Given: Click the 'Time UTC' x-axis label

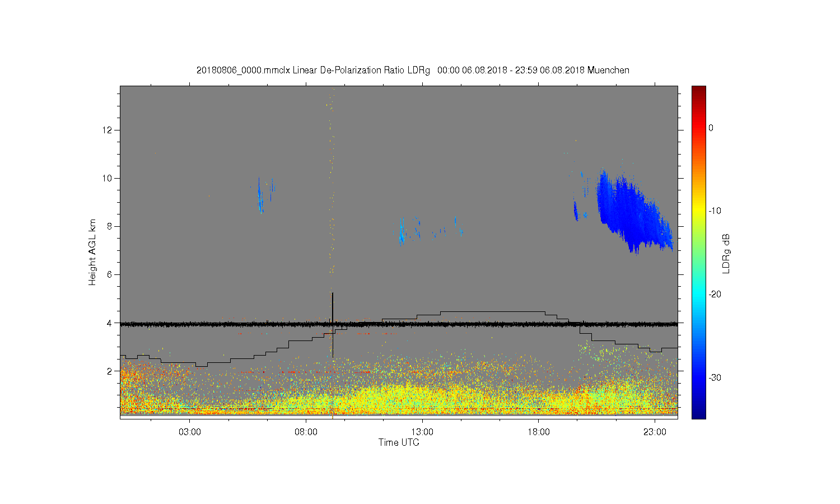Looking at the screenshot, I should (399, 442).
